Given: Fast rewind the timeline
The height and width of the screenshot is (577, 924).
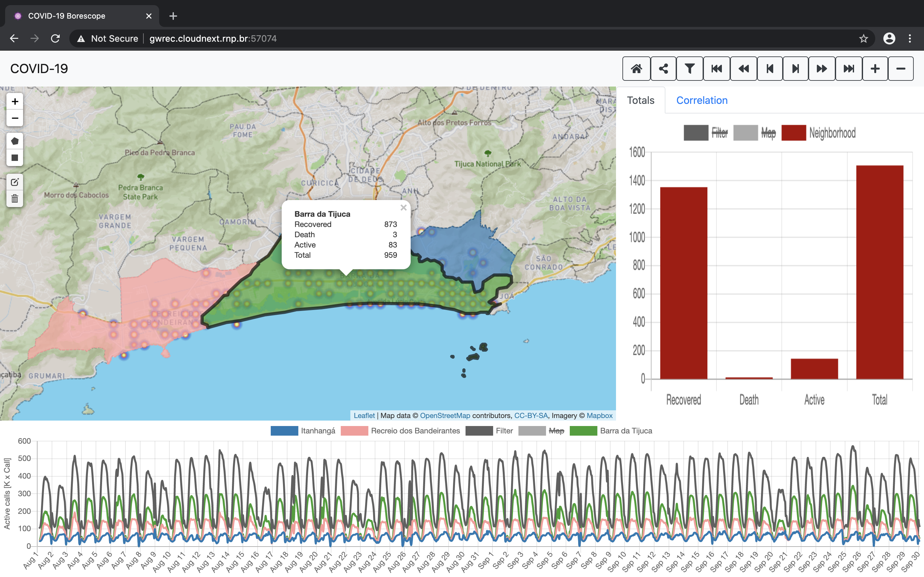Looking at the screenshot, I should point(743,69).
